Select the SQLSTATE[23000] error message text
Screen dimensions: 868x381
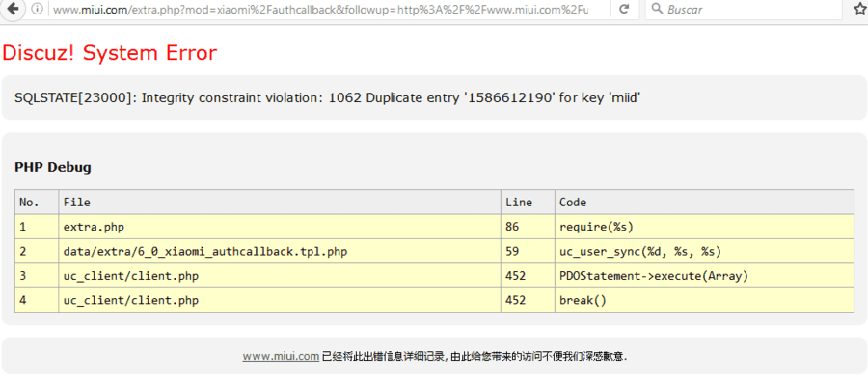tap(328, 98)
